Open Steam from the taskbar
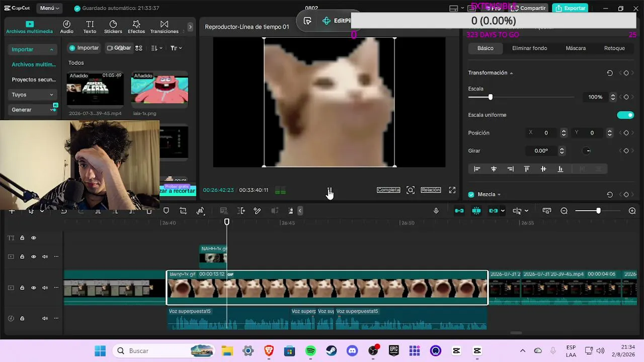The width and height of the screenshot is (644, 362). click(x=331, y=351)
